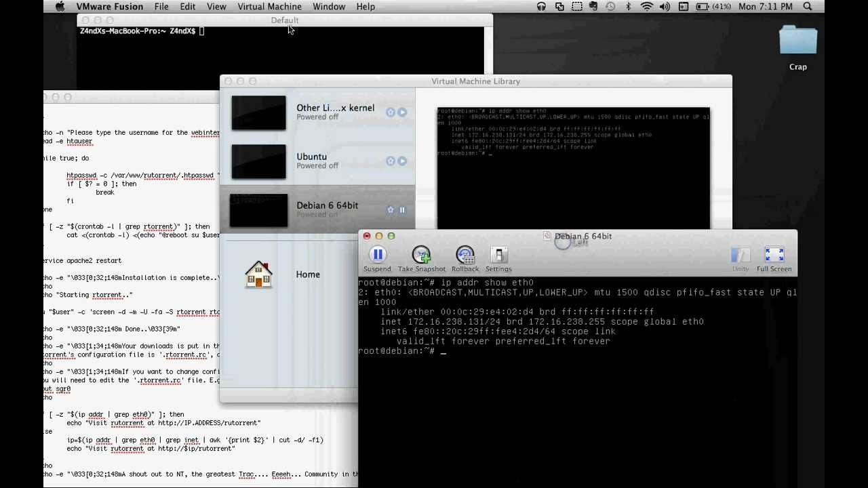
Task: Open the Settings toolbar icon
Action: coord(498,255)
